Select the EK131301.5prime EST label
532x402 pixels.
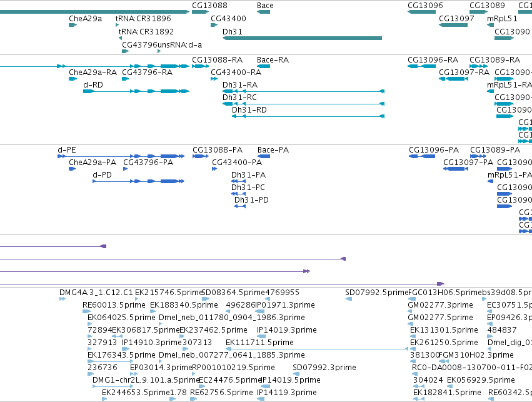click(x=444, y=330)
